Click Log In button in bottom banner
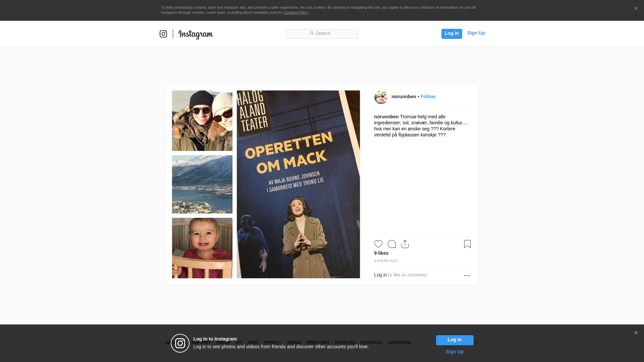Screen dimensions: 644x362 [x=454, y=340]
